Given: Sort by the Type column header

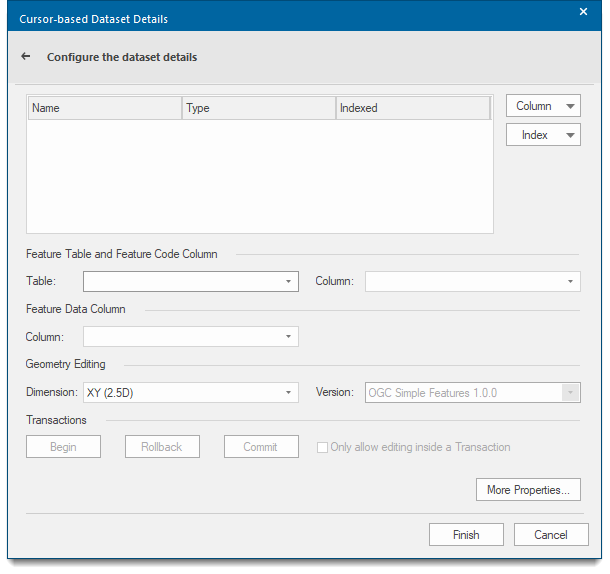Looking at the screenshot, I should tap(258, 108).
